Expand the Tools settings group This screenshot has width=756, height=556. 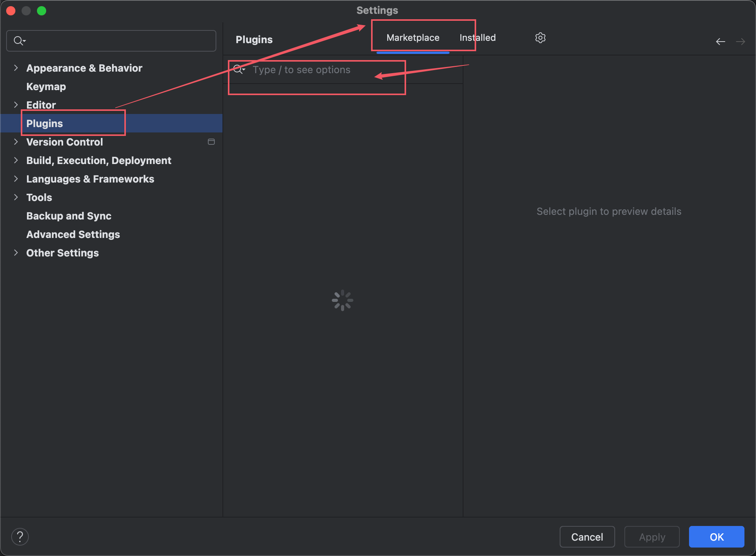(16, 197)
